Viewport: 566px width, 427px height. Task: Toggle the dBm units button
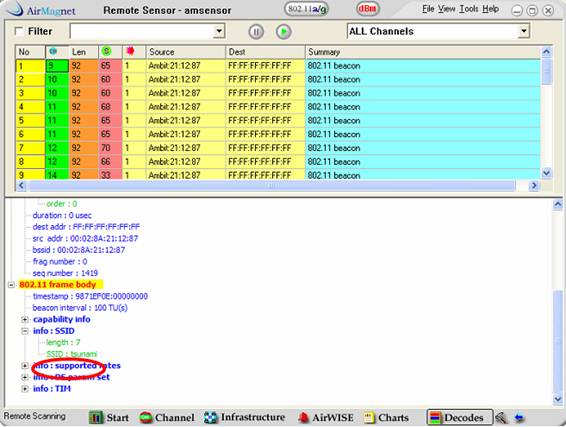click(367, 9)
